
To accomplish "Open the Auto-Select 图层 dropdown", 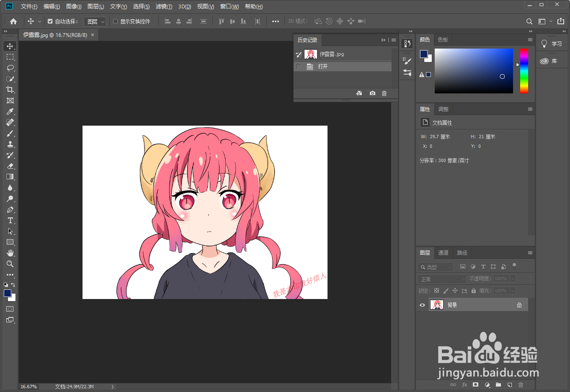I will pyautogui.click(x=95, y=21).
